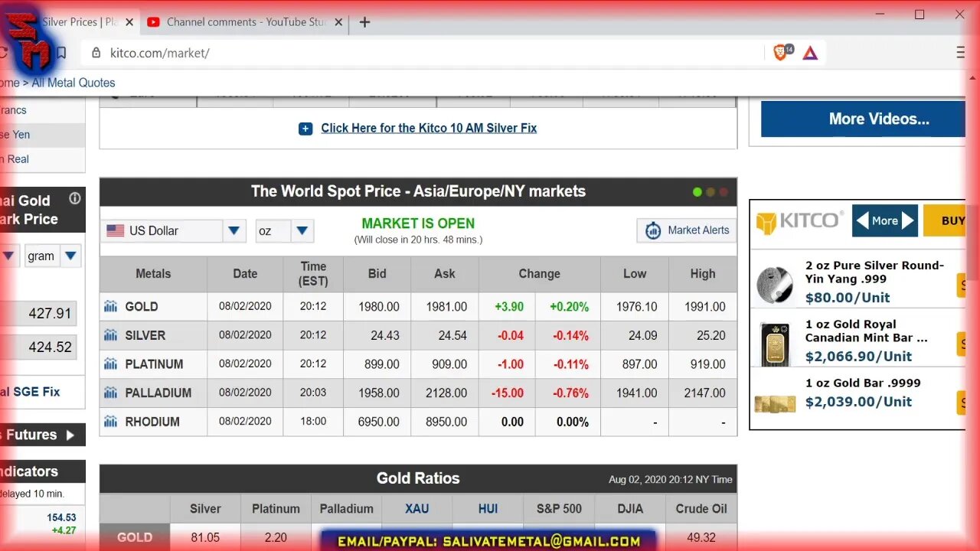Click the rhodium ask value 8950.00

click(x=446, y=422)
